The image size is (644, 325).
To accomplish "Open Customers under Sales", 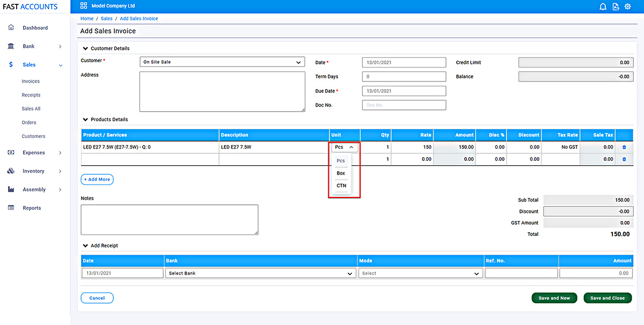I will click(33, 136).
